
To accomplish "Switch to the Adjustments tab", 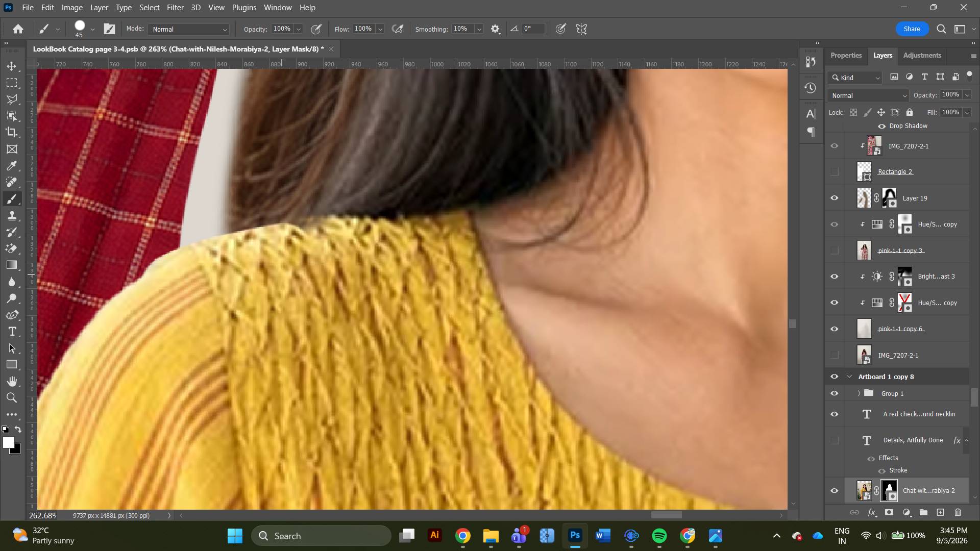I will click(x=922, y=55).
